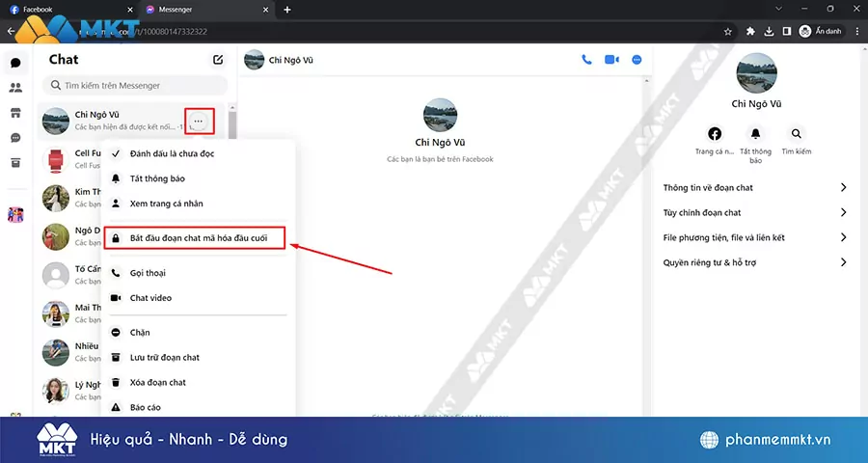Toggle conversation info icon in header
The image size is (868, 463).
coord(637,59)
